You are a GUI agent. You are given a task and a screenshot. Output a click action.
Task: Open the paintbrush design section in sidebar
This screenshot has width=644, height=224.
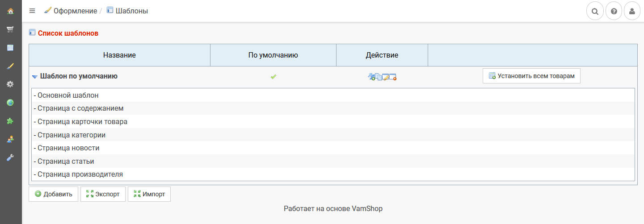(10, 66)
